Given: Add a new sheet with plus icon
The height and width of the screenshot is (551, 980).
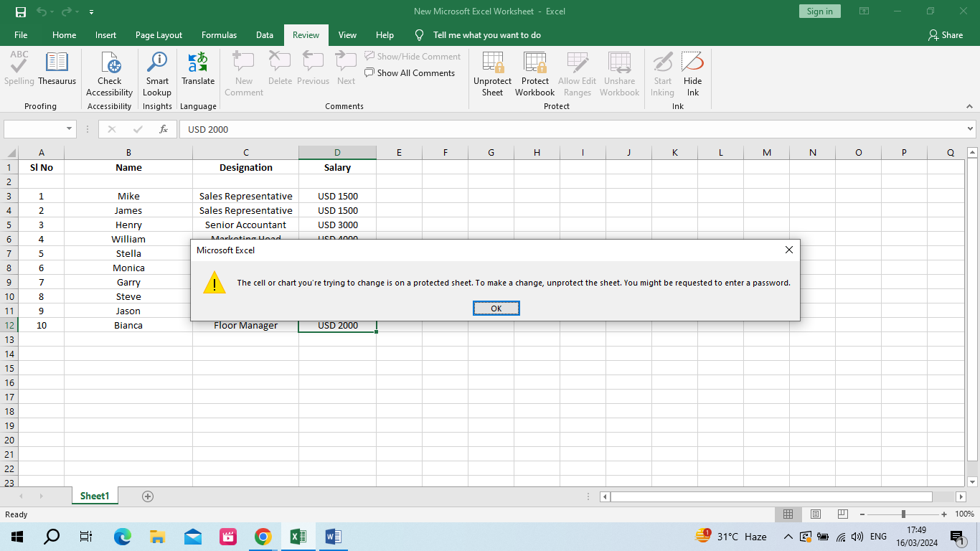Looking at the screenshot, I should [x=148, y=496].
